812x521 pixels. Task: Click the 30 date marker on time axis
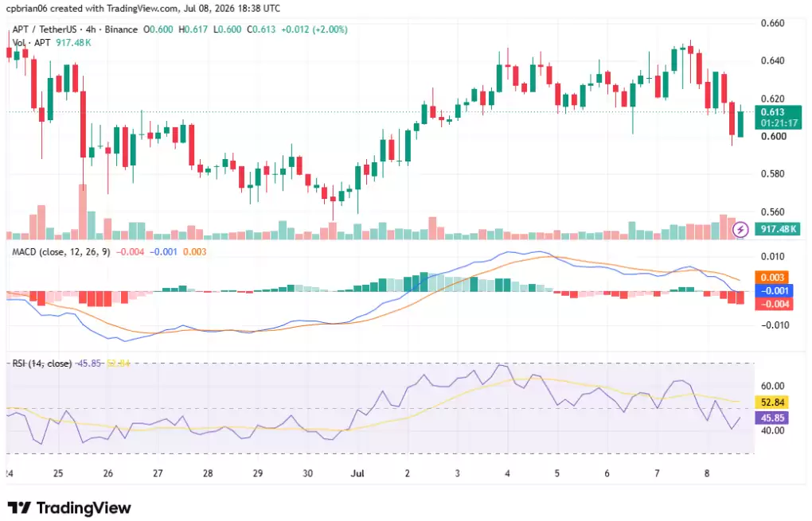(307, 473)
